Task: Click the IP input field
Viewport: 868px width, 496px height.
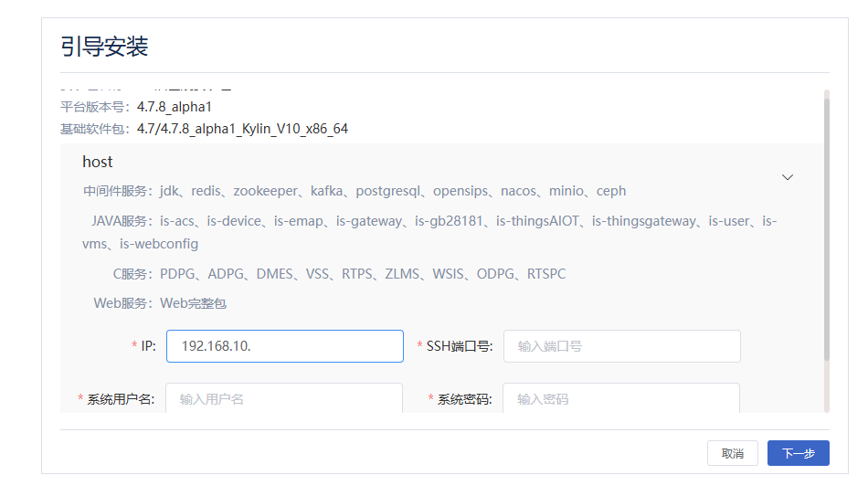Action: [x=285, y=346]
